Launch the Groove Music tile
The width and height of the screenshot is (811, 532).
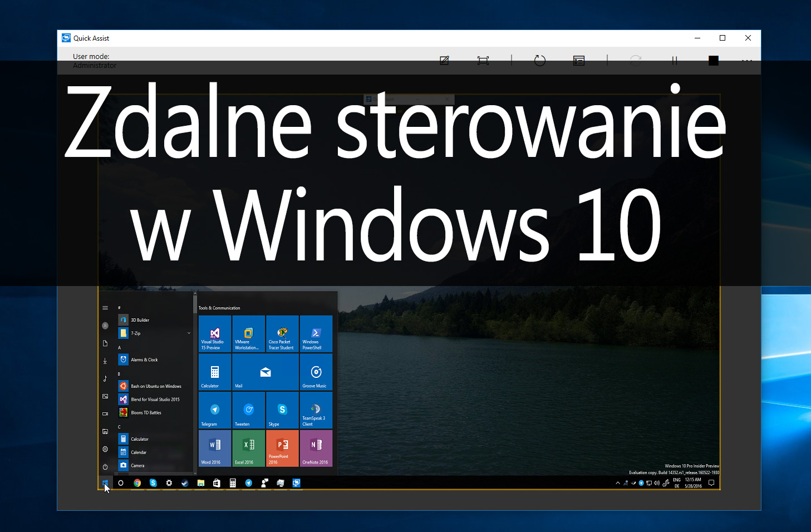coord(316,372)
